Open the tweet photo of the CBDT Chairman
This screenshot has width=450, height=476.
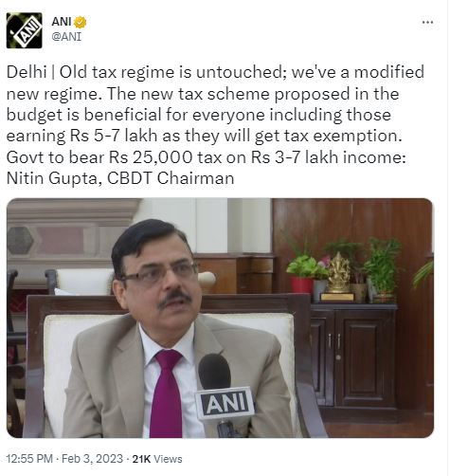pos(220,318)
